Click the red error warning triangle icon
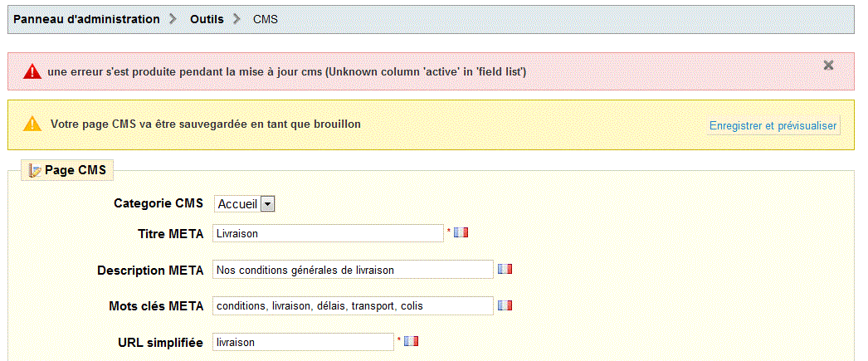The width and height of the screenshot is (868, 361). tap(32, 71)
